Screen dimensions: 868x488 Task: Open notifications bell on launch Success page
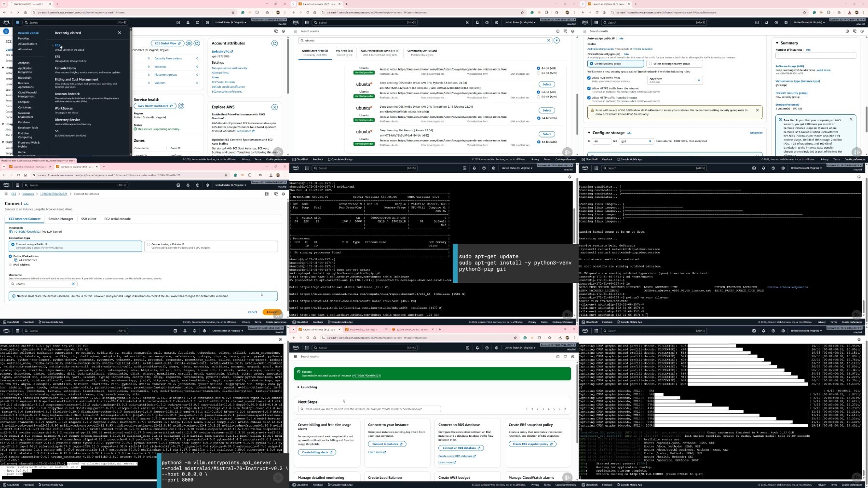pos(477,348)
